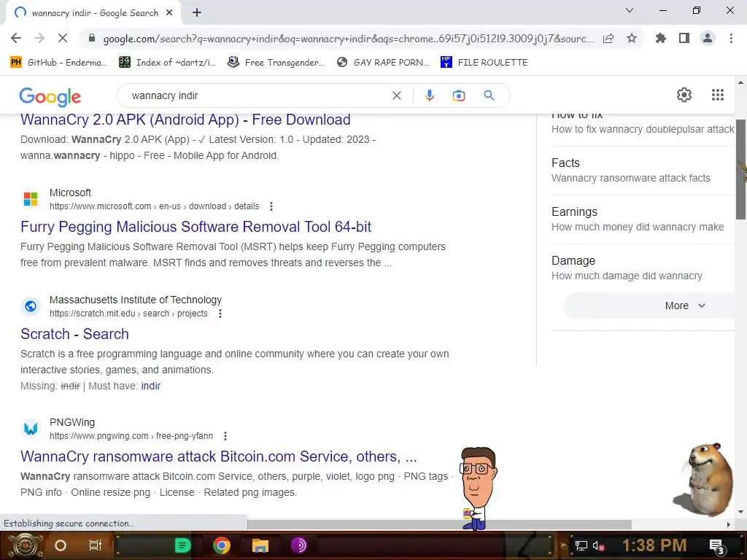Screen dimensions: 747x560
Task: Expand the More related topics list
Action: pyautogui.click(x=684, y=306)
